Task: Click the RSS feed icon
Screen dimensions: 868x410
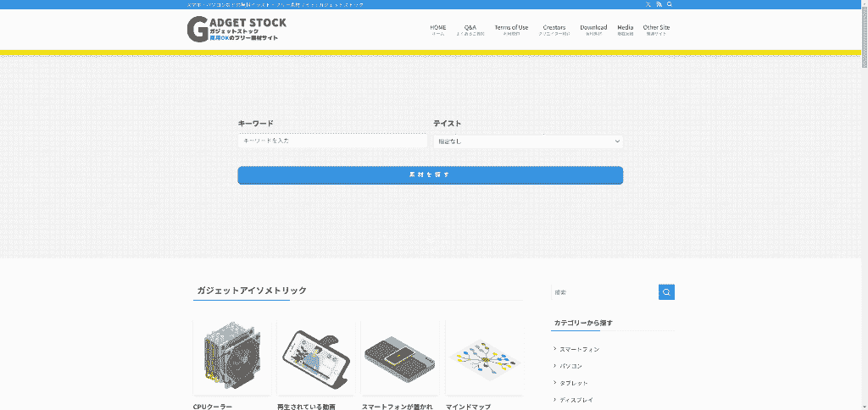Action: tap(659, 4)
